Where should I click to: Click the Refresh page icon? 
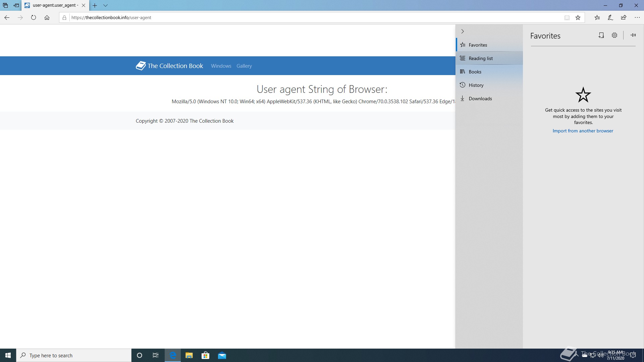click(x=34, y=17)
